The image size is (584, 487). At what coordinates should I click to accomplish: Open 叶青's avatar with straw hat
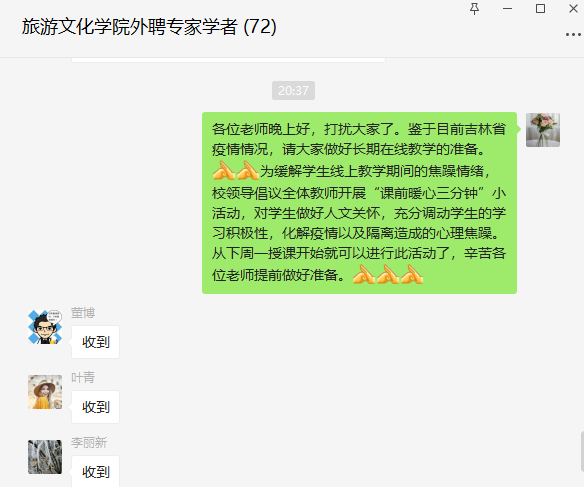pos(45,392)
